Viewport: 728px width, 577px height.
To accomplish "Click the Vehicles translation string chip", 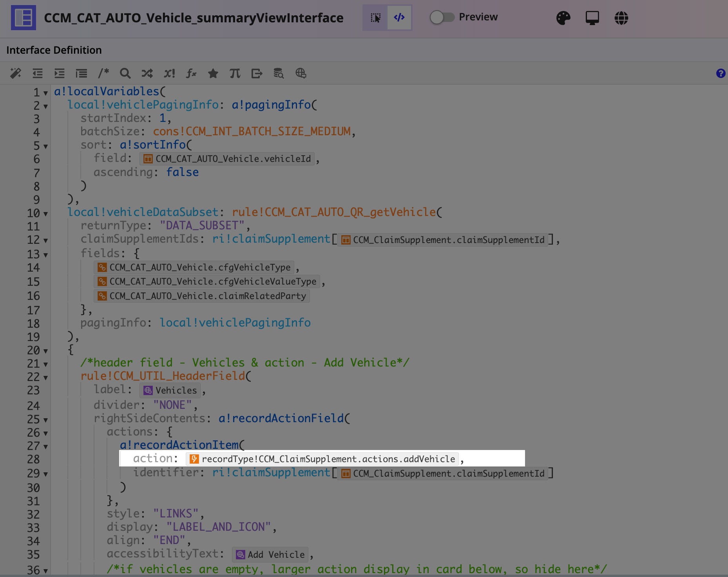I will coord(170,390).
